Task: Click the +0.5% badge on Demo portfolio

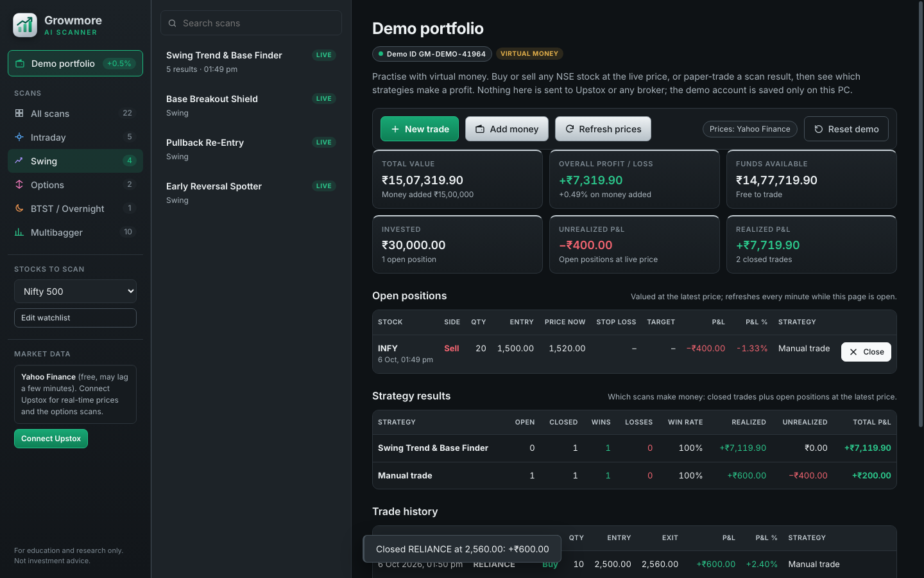Action: click(x=119, y=64)
